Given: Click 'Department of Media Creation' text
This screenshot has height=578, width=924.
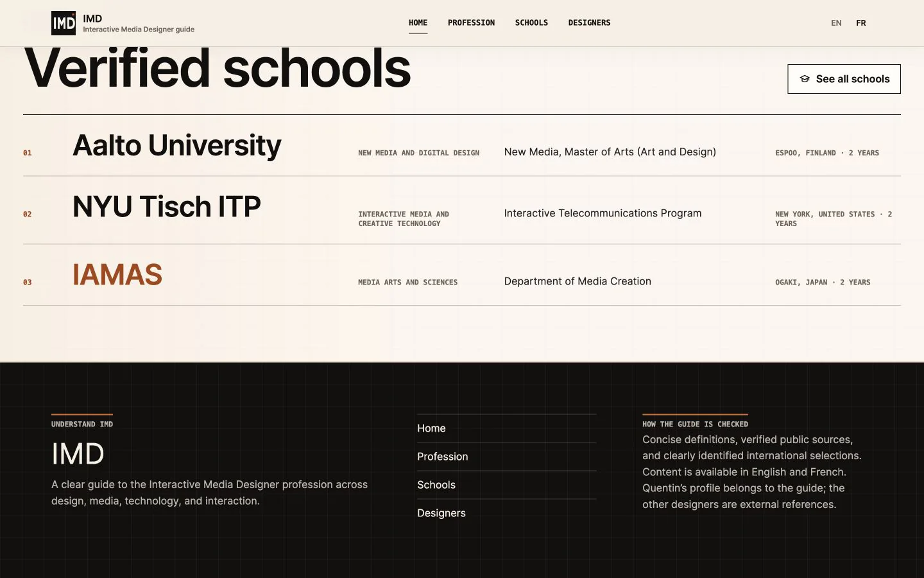Looking at the screenshot, I should click(x=577, y=281).
